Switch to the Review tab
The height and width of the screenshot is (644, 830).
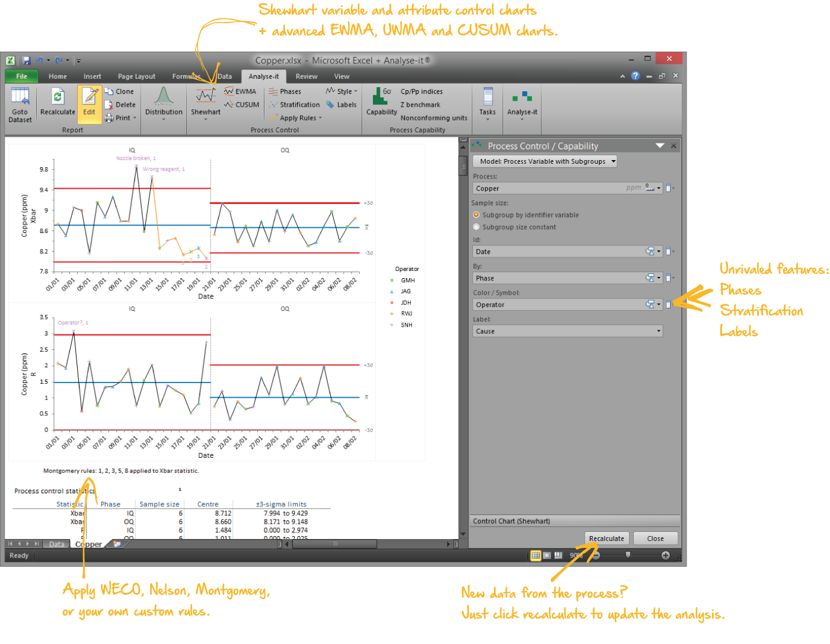point(307,76)
